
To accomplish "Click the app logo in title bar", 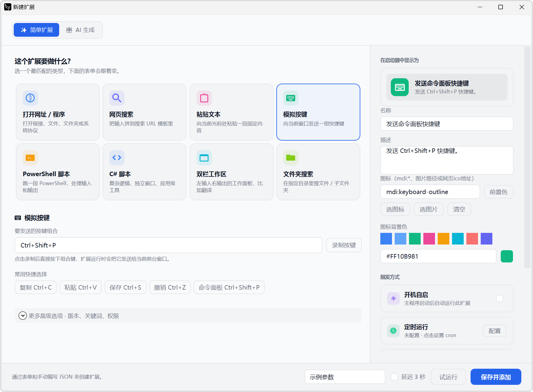I will [7, 7].
